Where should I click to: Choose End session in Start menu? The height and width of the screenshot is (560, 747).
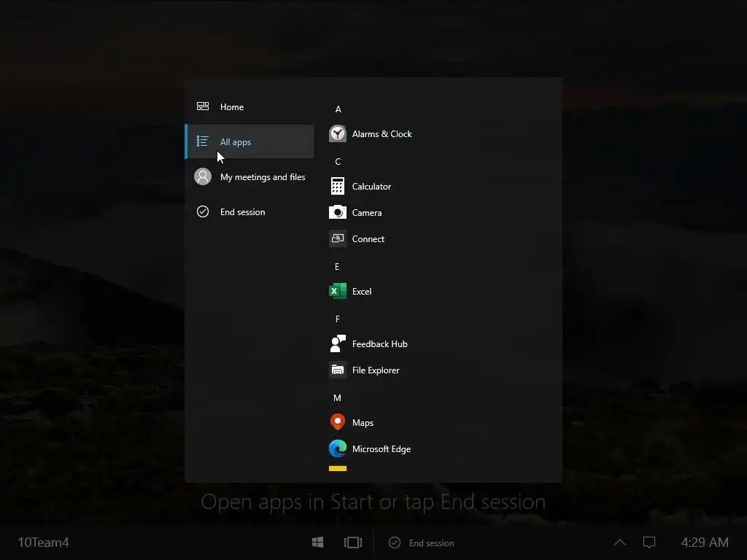pyautogui.click(x=249, y=212)
